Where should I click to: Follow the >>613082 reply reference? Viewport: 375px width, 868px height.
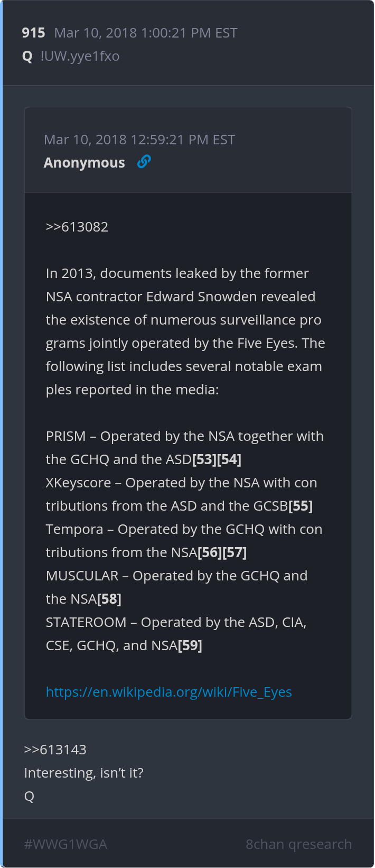[x=77, y=227]
